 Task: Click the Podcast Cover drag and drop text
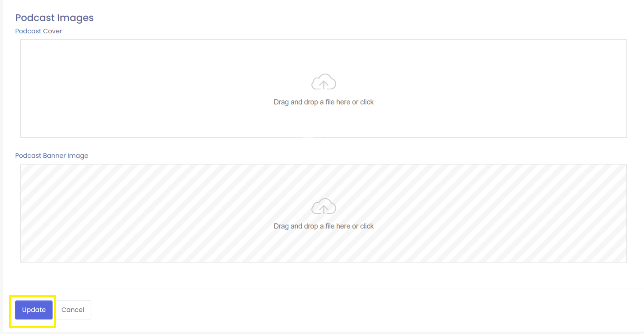pos(324,102)
